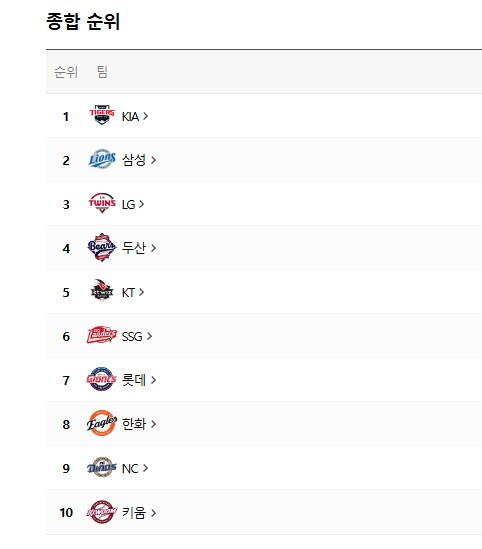The height and width of the screenshot is (549, 482).
Task: Expand the chevron next to 삼성
Action: pos(153,160)
